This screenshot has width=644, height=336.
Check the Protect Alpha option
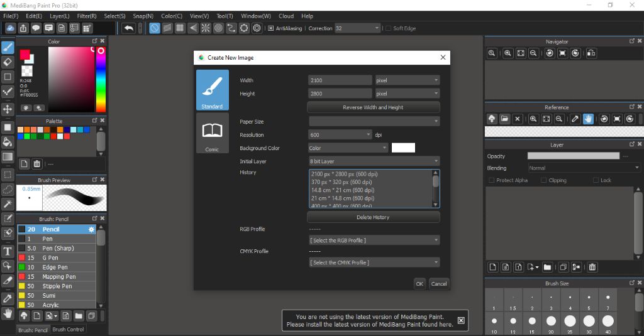coord(491,180)
